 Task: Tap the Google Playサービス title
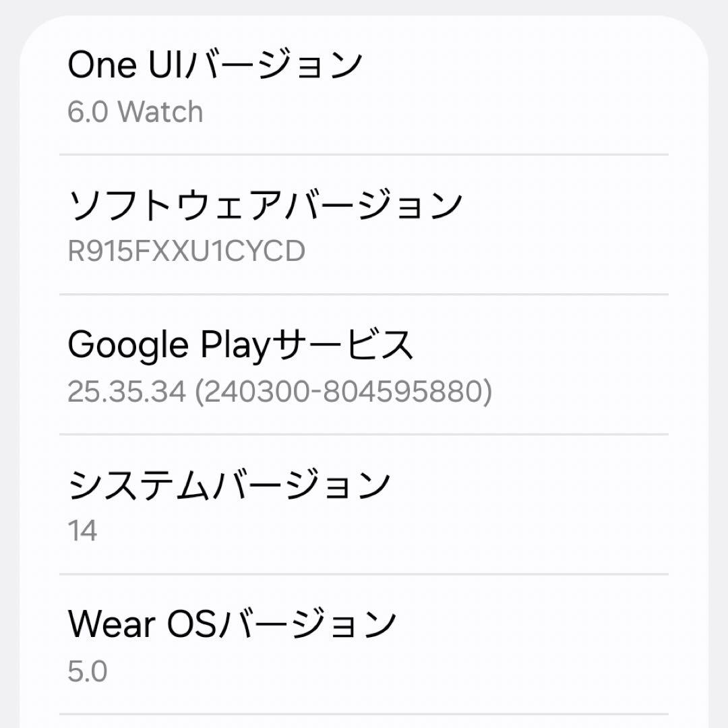240,345
